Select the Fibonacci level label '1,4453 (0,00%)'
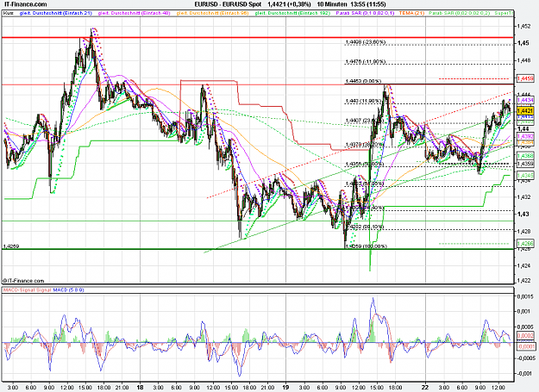Screen dimensions: 539x392 coord(363,81)
